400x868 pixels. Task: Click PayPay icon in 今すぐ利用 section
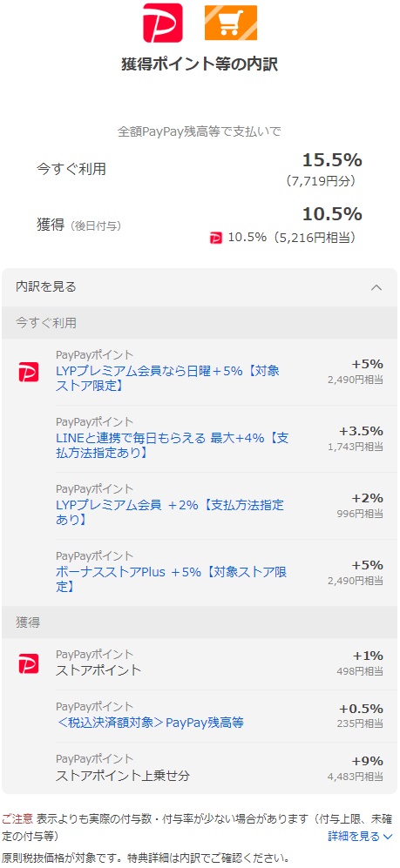click(x=28, y=372)
